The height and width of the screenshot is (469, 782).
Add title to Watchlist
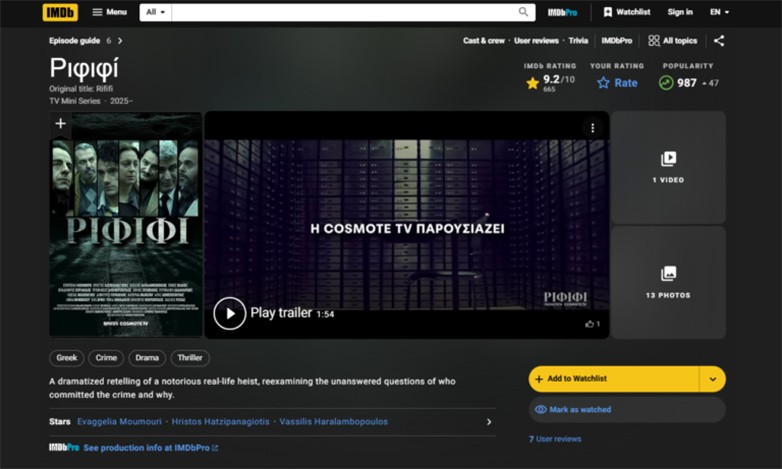(x=612, y=379)
